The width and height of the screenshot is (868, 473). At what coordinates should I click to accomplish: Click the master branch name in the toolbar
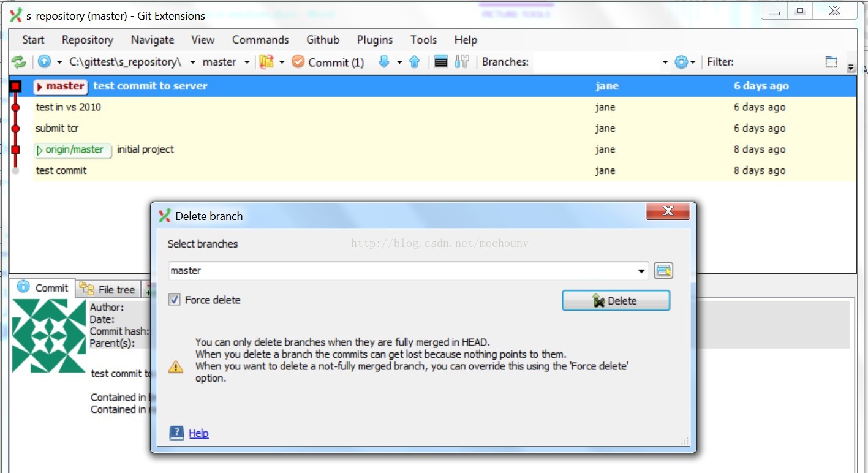point(219,62)
